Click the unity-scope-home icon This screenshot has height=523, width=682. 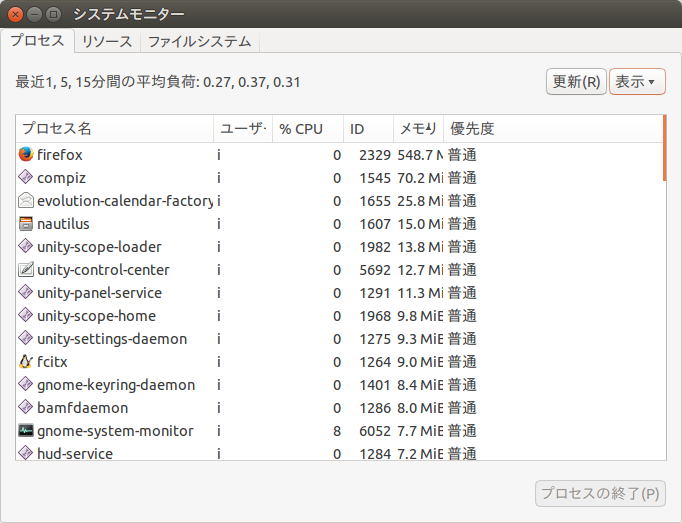coord(26,315)
